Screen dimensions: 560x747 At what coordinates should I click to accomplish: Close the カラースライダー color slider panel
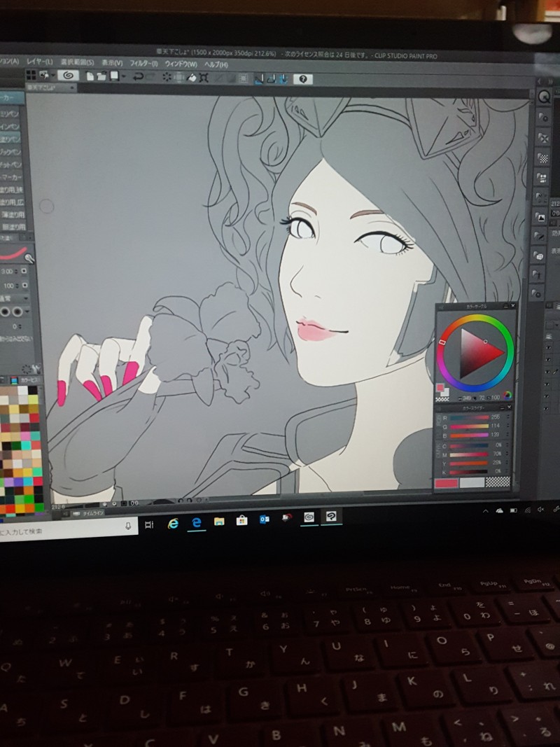pyautogui.click(x=509, y=407)
